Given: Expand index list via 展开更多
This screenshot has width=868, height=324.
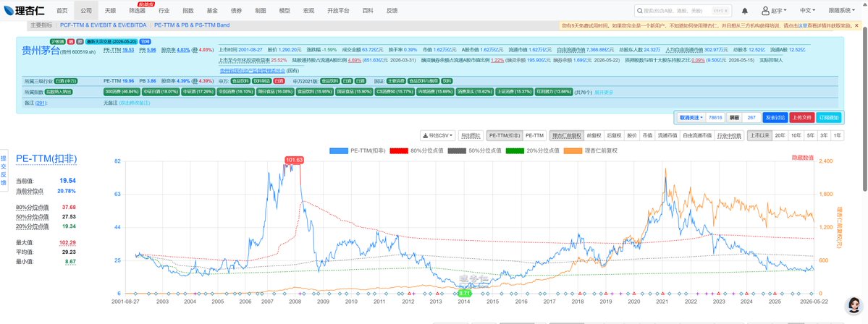Looking at the screenshot, I should pos(603,93).
